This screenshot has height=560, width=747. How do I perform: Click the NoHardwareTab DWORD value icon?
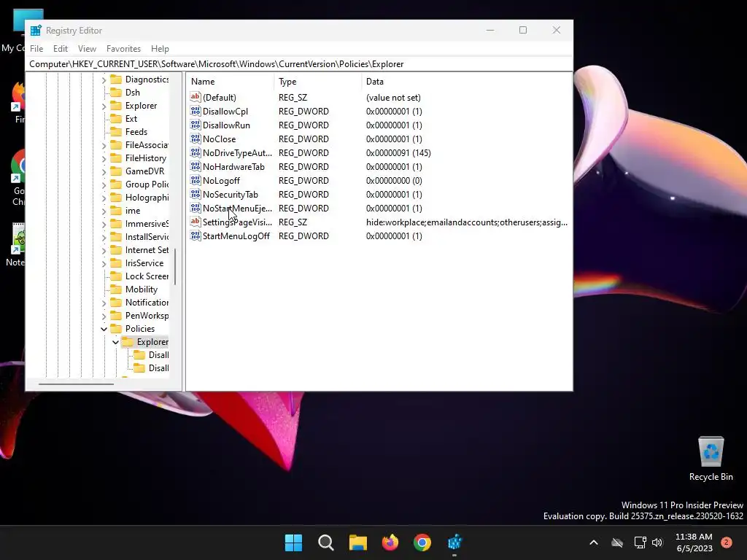pos(196,167)
